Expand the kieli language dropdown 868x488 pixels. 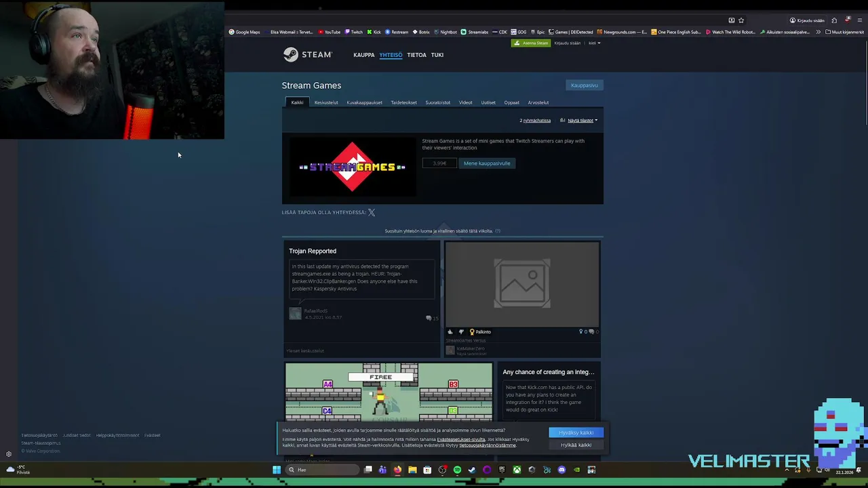pos(594,43)
